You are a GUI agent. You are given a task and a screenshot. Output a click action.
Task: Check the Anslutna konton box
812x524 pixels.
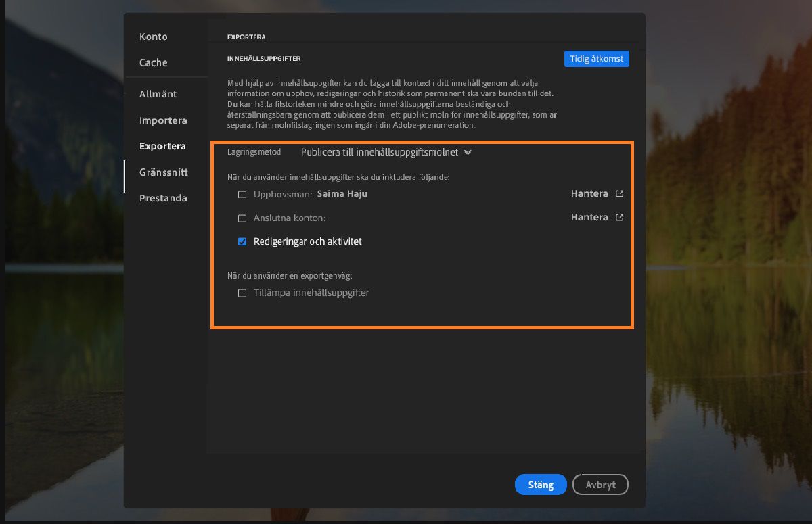point(241,217)
